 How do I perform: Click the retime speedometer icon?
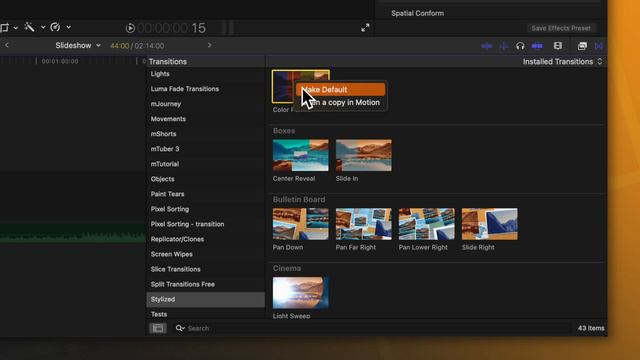point(55,27)
